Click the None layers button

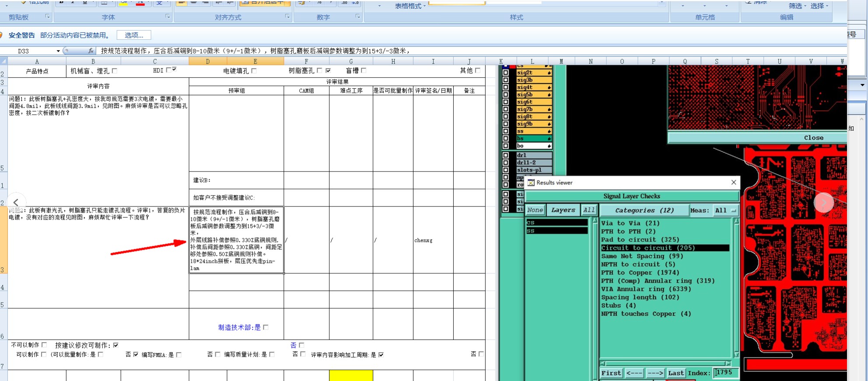coord(535,210)
